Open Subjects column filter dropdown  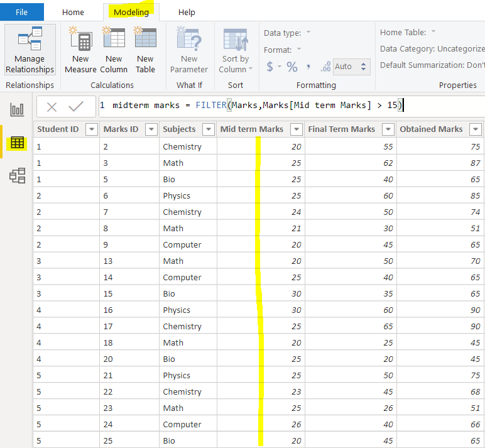(209, 129)
